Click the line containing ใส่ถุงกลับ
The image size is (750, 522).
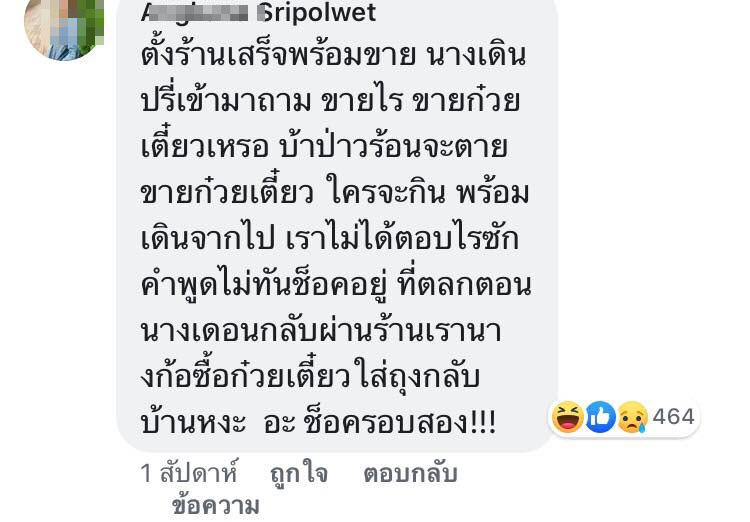pyautogui.click(x=310, y=377)
